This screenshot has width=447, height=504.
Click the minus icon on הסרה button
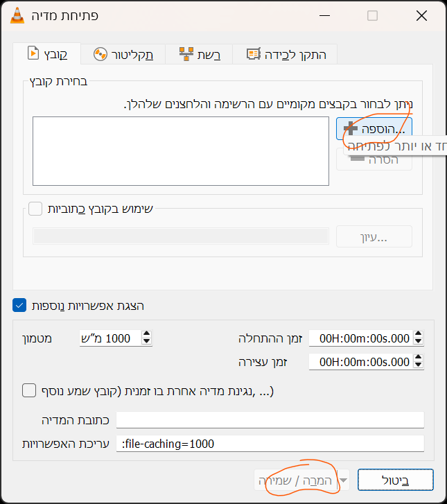(358, 159)
